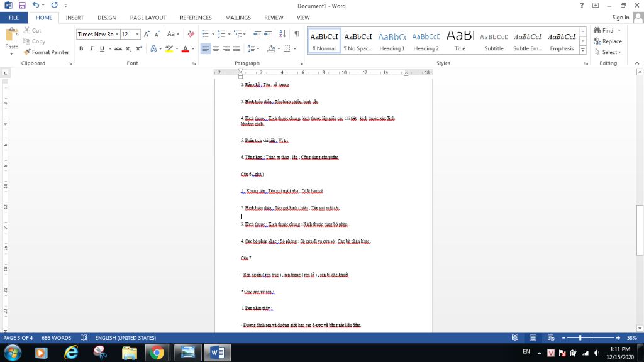Switch to the INSERT tab
Viewport: 644px width, 362px height.
coord(74,18)
